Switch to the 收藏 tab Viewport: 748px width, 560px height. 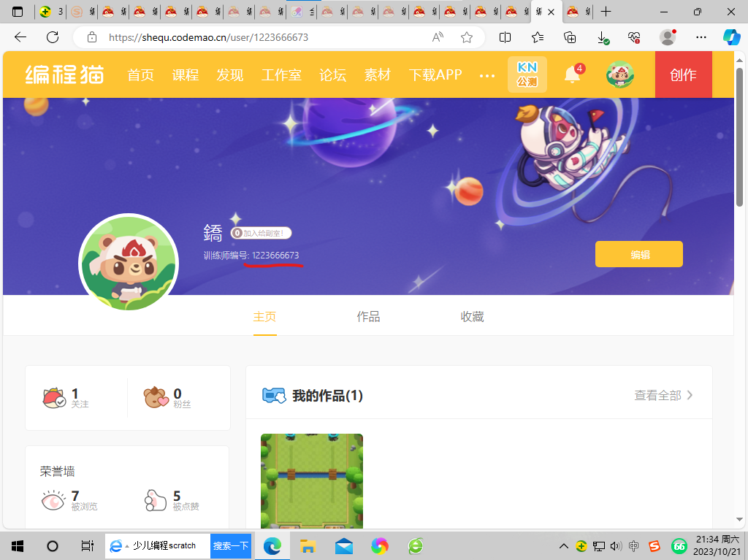coord(473,317)
